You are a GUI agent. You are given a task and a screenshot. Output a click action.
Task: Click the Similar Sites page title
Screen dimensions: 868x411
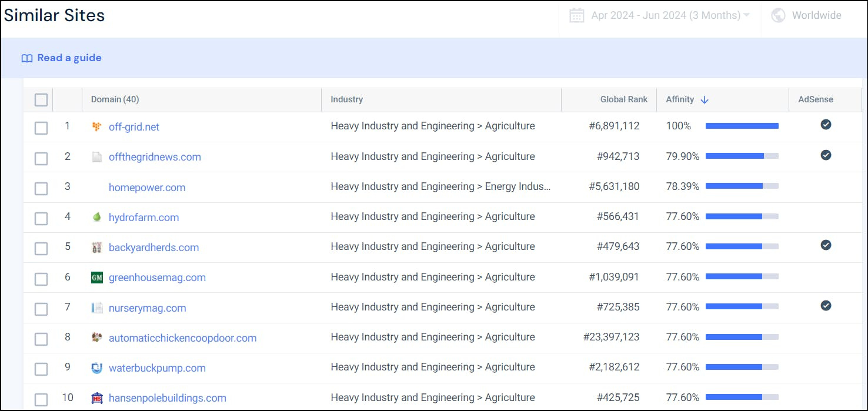click(54, 15)
